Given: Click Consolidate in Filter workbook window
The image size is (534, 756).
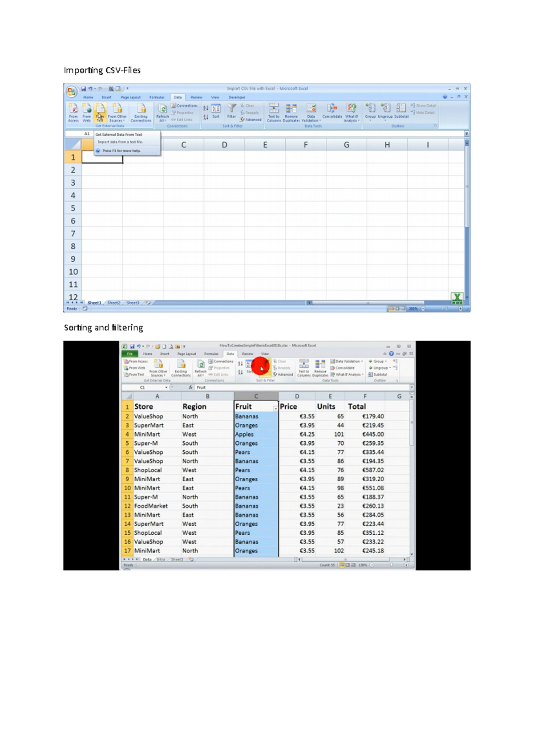Looking at the screenshot, I should (342, 368).
